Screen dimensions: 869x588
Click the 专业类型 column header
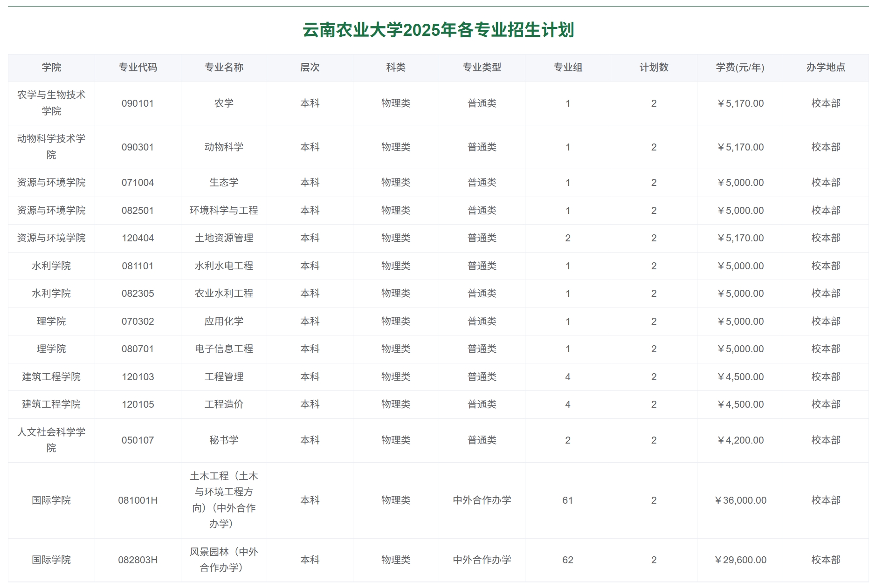[482, 68]
